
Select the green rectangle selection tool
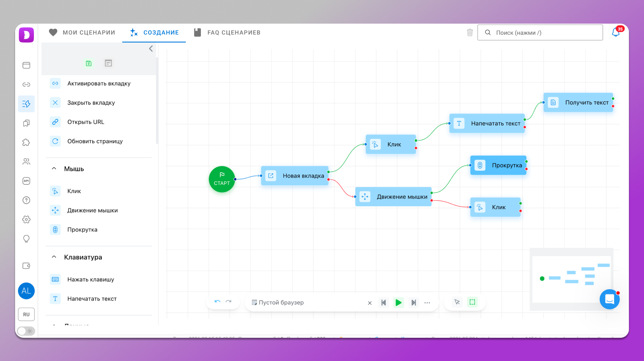click(x=472, y=302)
